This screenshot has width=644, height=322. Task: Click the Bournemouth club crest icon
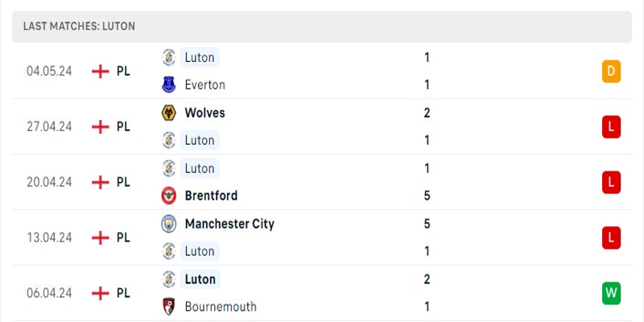click(169, 307)
